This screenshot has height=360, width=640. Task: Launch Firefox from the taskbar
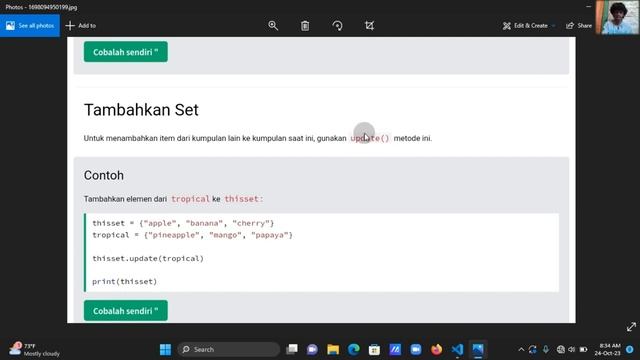coord(436,349)
